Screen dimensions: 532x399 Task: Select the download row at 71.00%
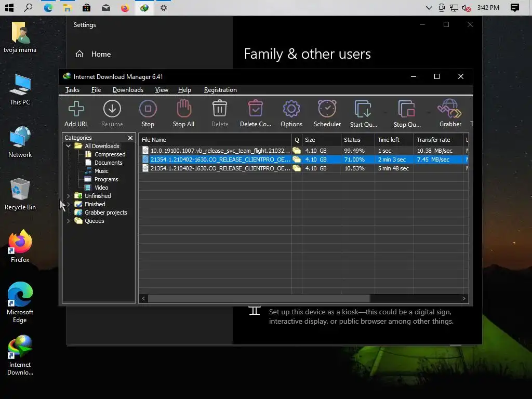click(303, 159)
